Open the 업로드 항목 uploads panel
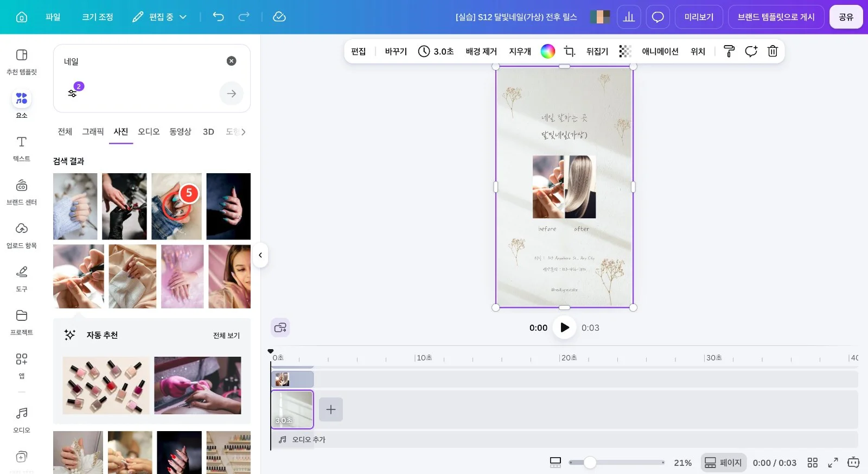 22,235
